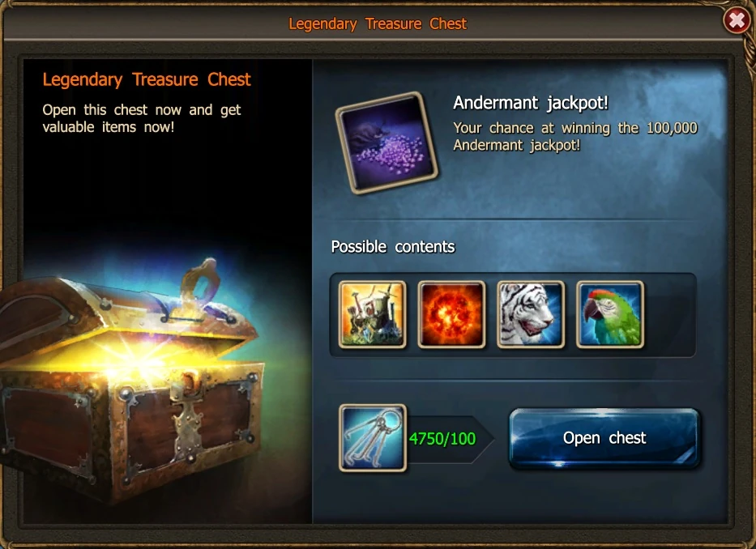
Task: Click the 100,000 Andermant jackpot description text
Action: click(575, 136)
